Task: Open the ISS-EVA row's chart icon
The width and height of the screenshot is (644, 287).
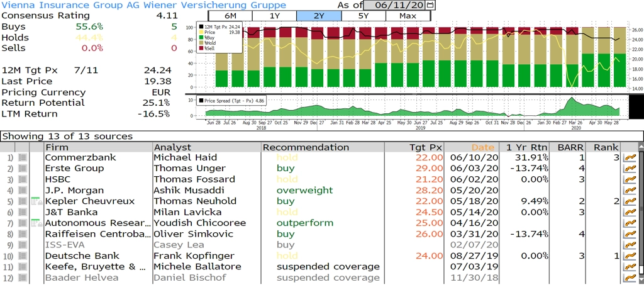Action: coord(628,245)
